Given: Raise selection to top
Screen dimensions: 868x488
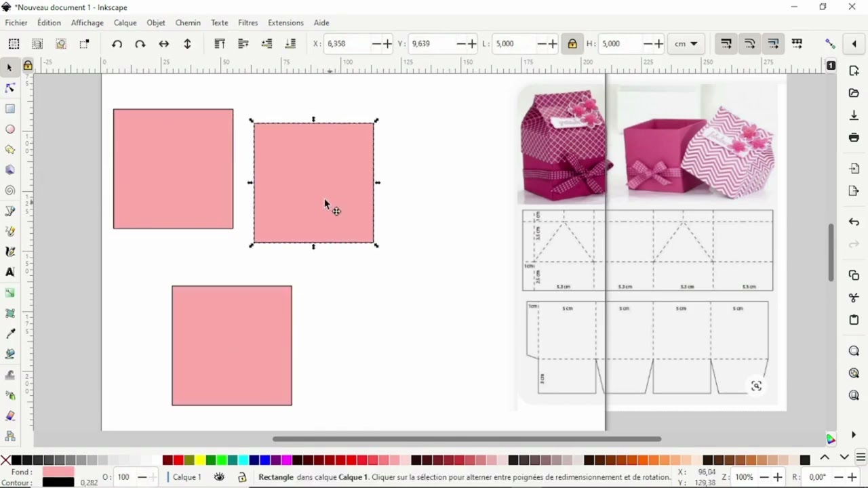Looking at the screenshot, I should [220, 43].
